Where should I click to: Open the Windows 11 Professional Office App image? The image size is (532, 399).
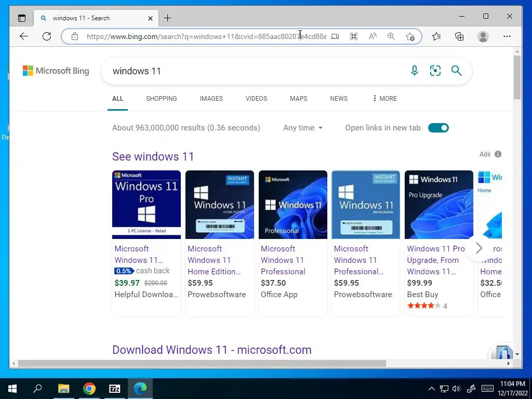[x=293, y=205]
